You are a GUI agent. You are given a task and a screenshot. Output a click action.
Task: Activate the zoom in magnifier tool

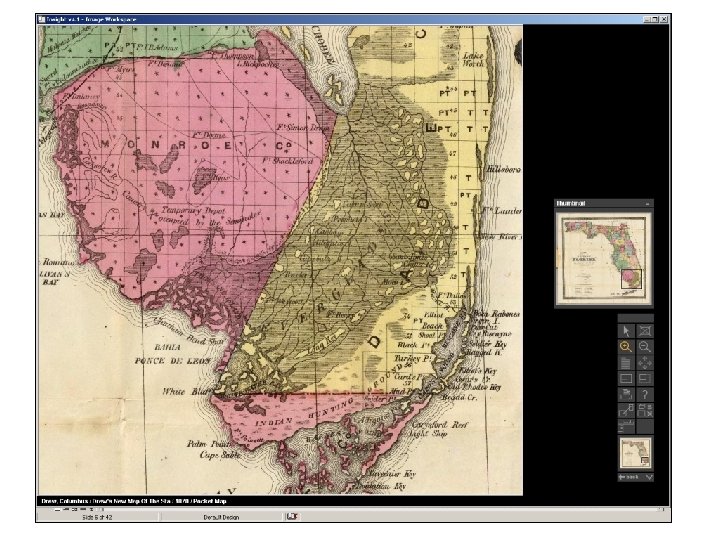tap(626, 347)
